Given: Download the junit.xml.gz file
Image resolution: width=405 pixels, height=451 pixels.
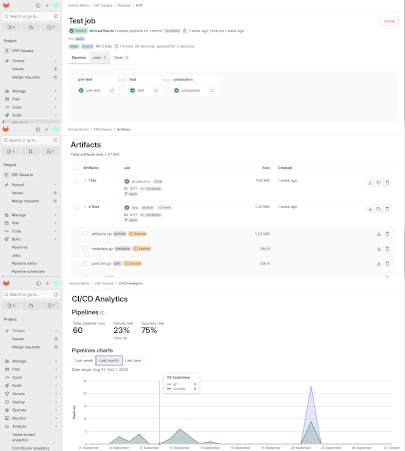Looking at the screenshot, I should (x=379, y=264).
